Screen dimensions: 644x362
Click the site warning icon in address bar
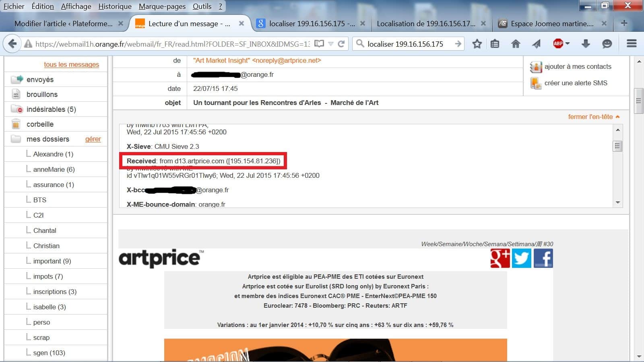(28, 44)
